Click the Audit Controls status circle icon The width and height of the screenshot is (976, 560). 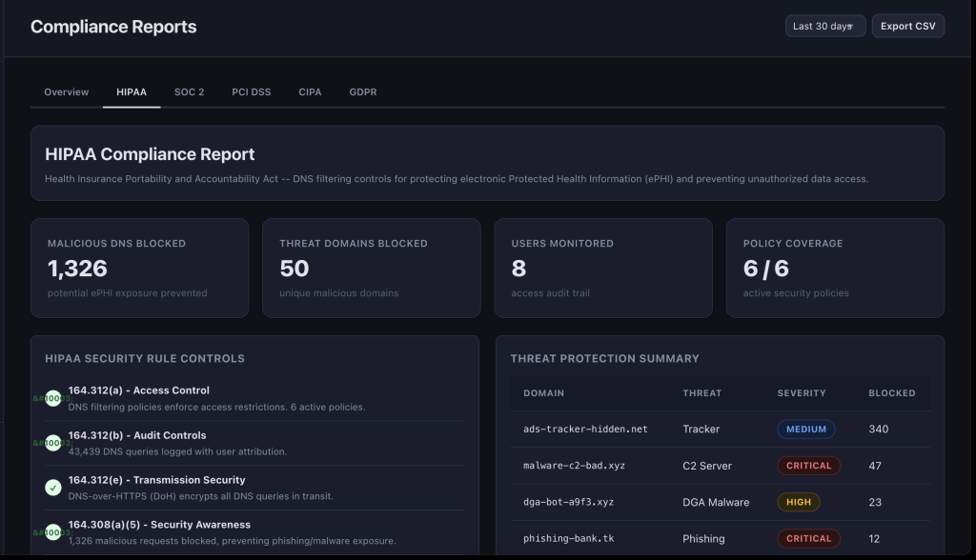click(53, 443)
